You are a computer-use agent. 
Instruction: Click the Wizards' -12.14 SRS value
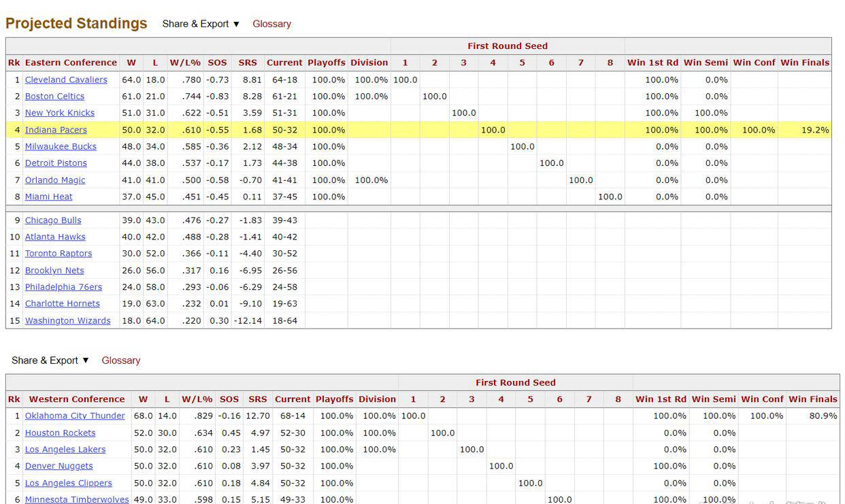tap(248, 320)
